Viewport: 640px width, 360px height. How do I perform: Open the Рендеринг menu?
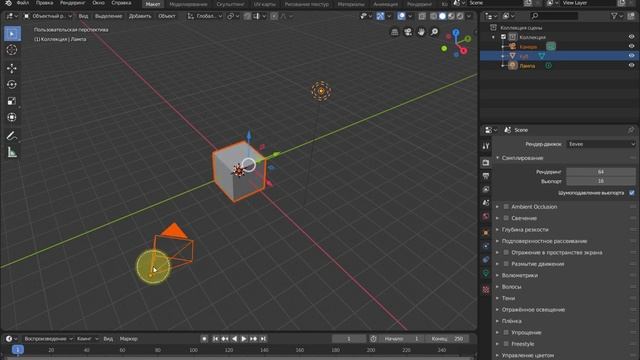point(73,3)
